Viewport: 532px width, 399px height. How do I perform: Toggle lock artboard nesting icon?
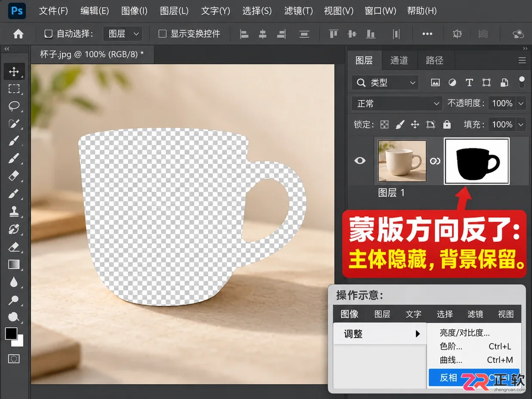click(431, 125)
